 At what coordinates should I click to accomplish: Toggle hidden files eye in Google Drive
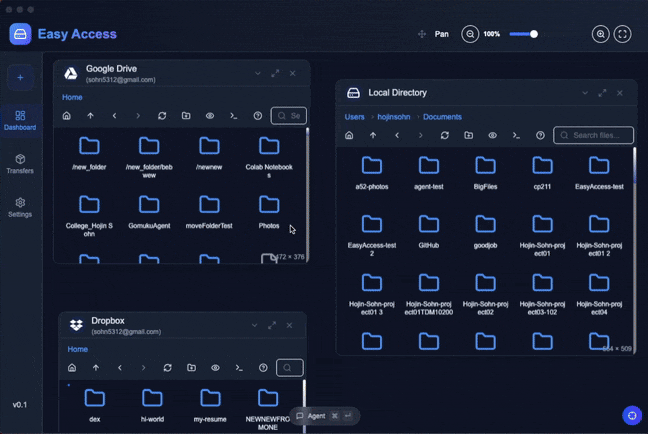(210, 116)
